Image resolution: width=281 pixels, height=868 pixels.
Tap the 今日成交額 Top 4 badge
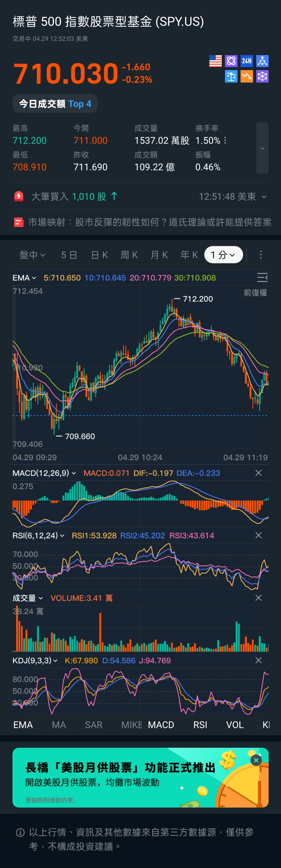[55, 104]
